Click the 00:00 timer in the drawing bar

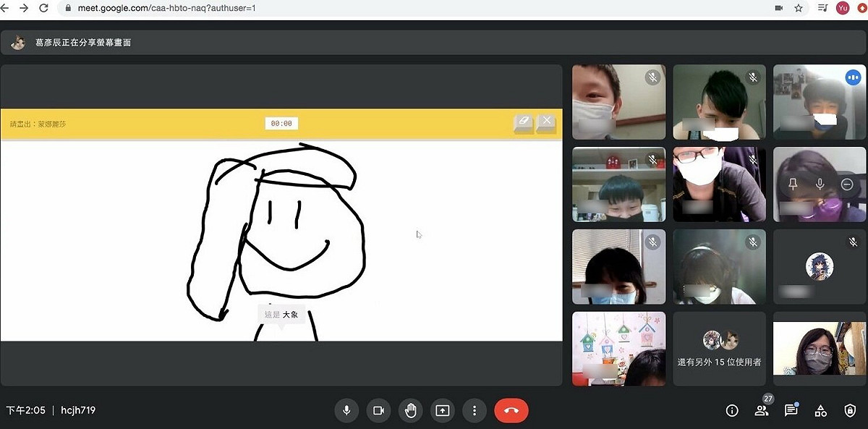pyautogui.click(x=281, y=123)
